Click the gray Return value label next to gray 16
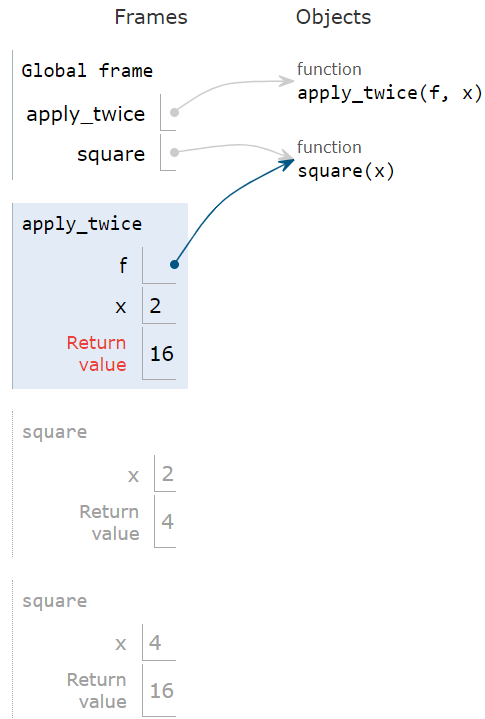 coord(96,691)
